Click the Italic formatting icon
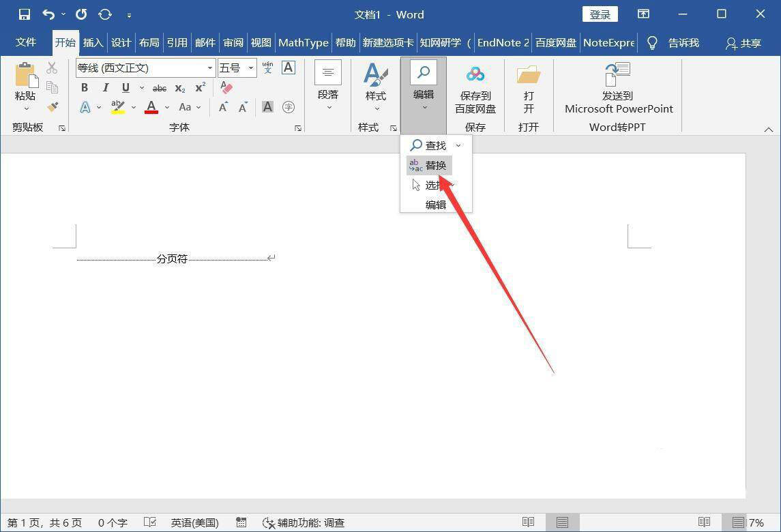The width and height of the screenshot is (781, 532). tap(105, 87)
